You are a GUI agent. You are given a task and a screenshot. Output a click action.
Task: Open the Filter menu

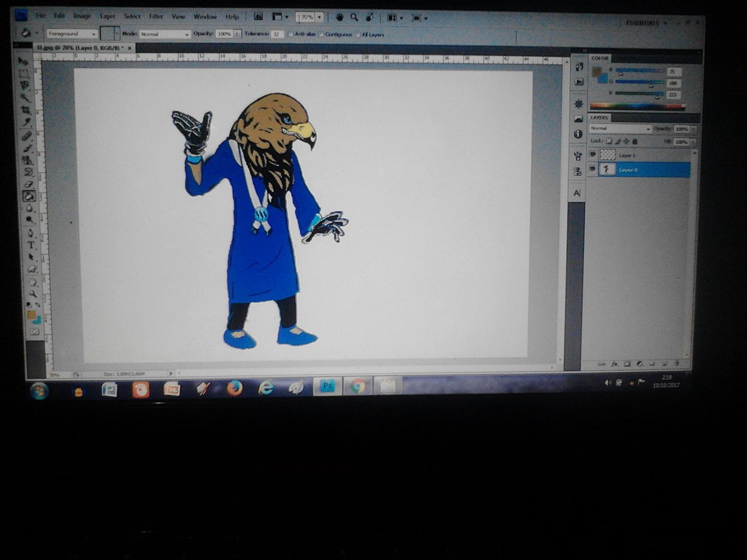pyautogui.click(x=156, y=16)
